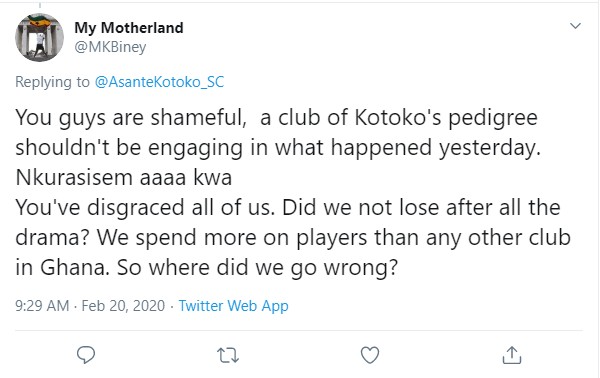The image size is (600, 378).
Task: Open the share tweet icon
Action: point(512,355)
